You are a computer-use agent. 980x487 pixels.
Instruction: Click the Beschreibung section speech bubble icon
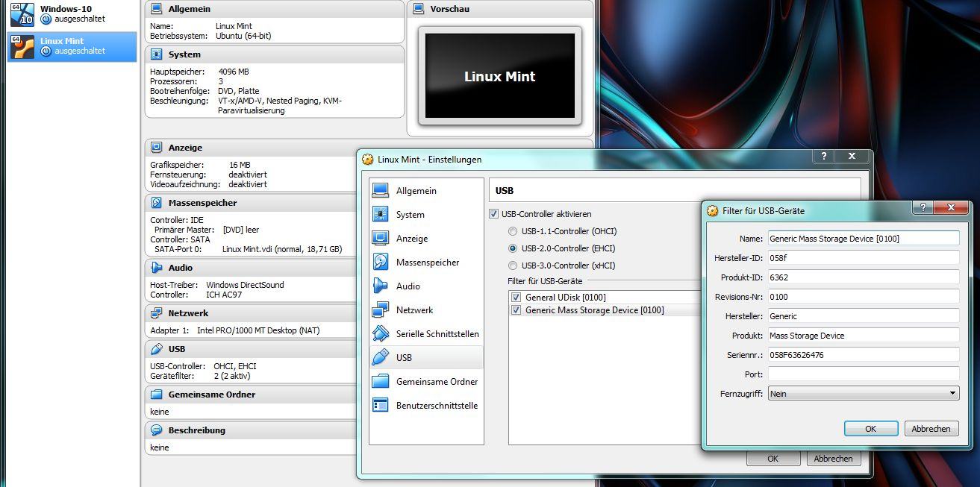(156, 430)
